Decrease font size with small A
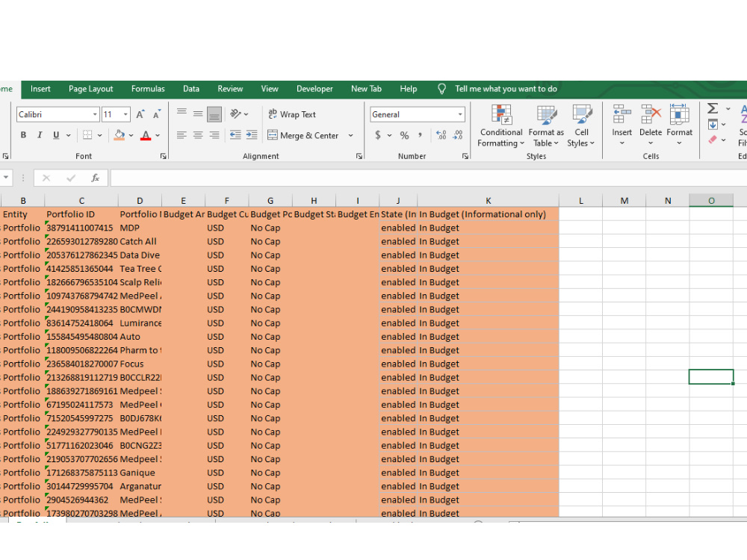This screenshot has height=560, width=747. tap(156, 114)
